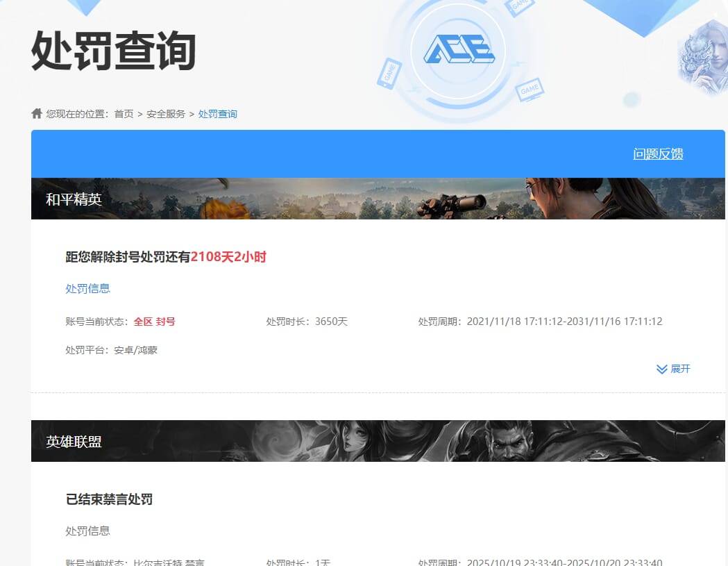
Task: Click the double-chevron icon next to 展开
Action: click(x=661, y=369)
